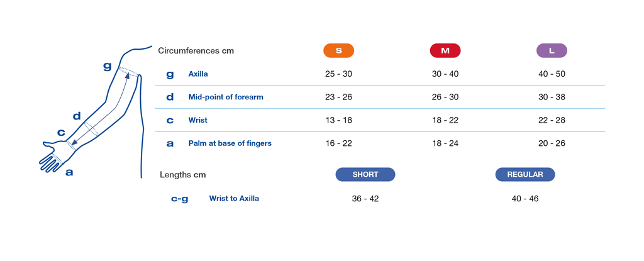Click Palm at base of fingers label
The height and width of the screenshot is (261, 644).
click(230, 143)
